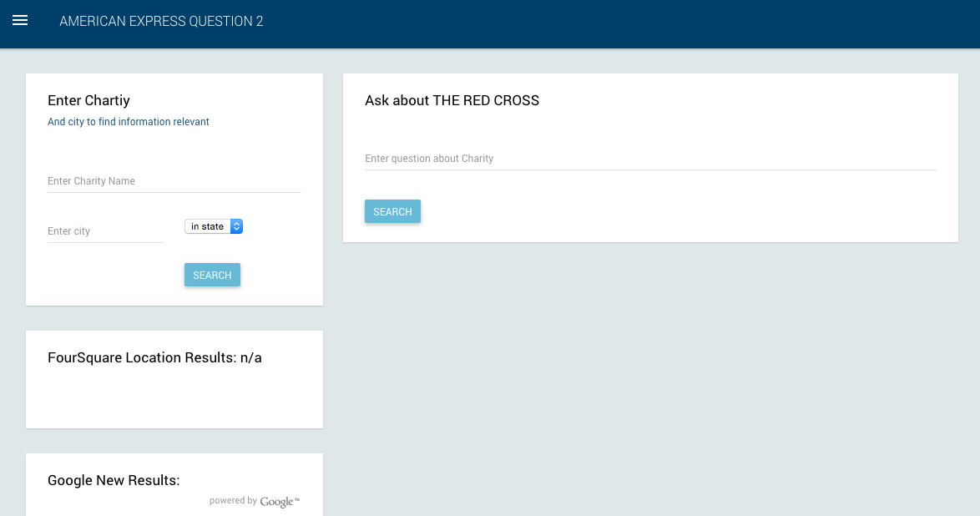
Task: Click Search button under charity form
Action: [213, 276]
